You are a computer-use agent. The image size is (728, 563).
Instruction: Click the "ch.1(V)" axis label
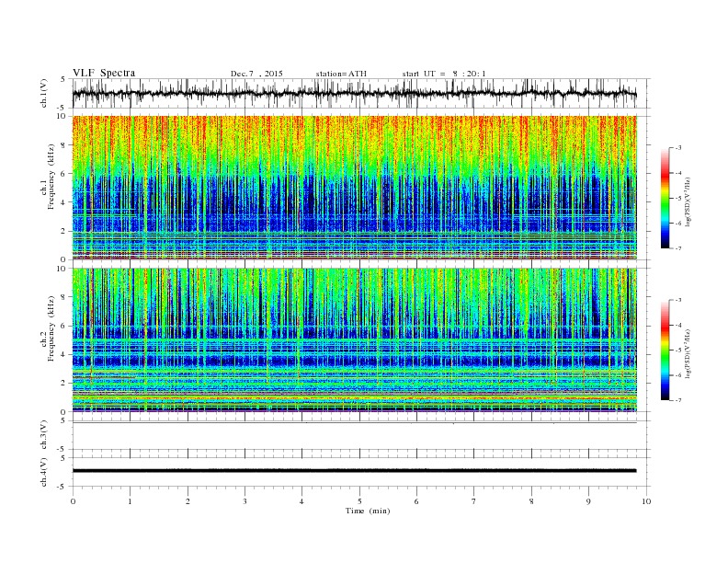pos(44,93)
